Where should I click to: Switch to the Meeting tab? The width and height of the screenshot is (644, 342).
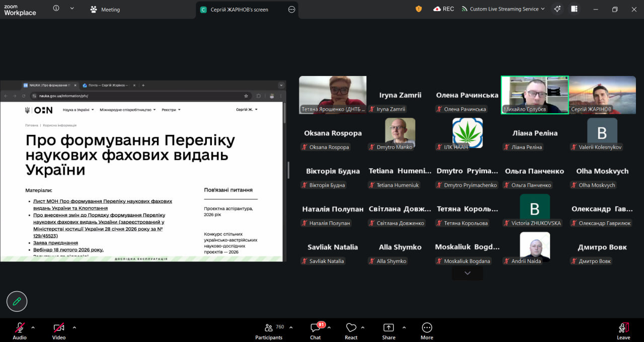coord(105,10)
